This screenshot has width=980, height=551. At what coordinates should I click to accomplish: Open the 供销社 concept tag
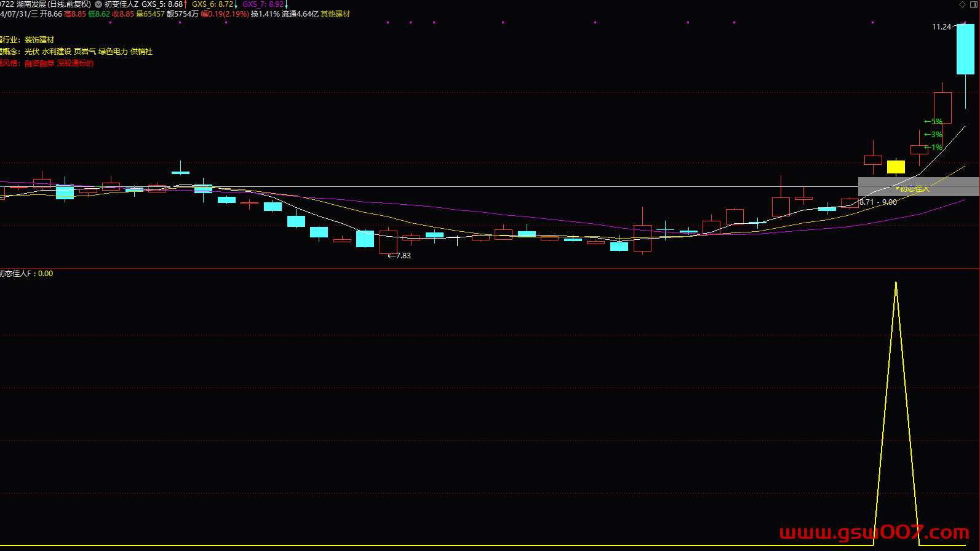point(141,52)
